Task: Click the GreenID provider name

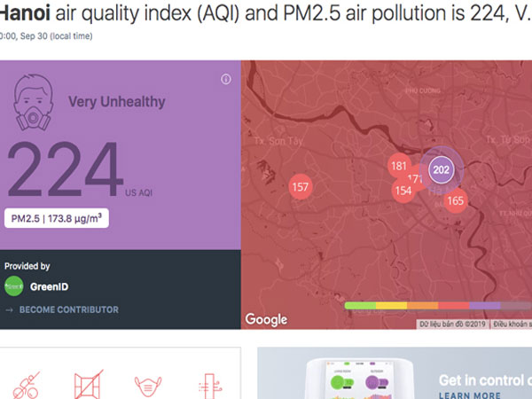Action: [49, 286]
